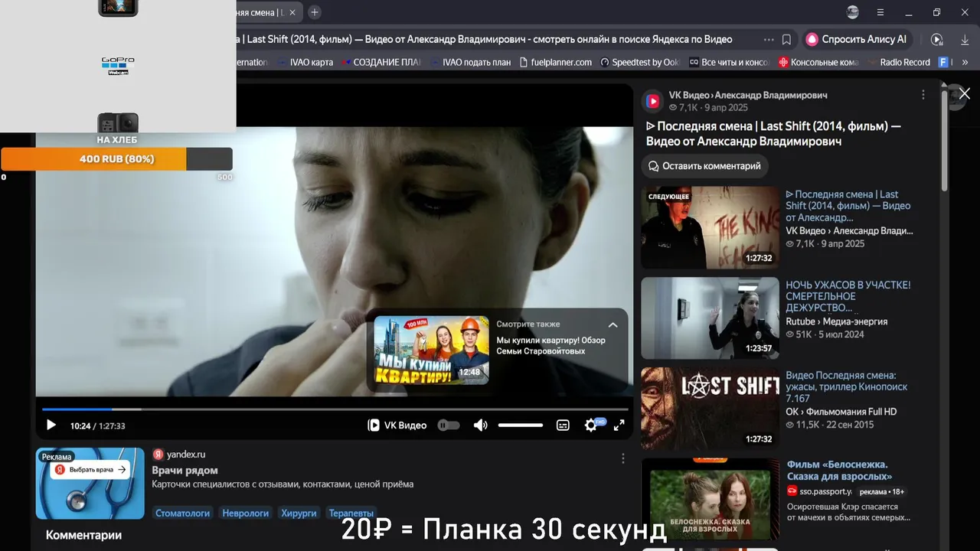Open Speedtest by Ookla bookmark
This screenshot has height=551, width=980.
point(640,62)
